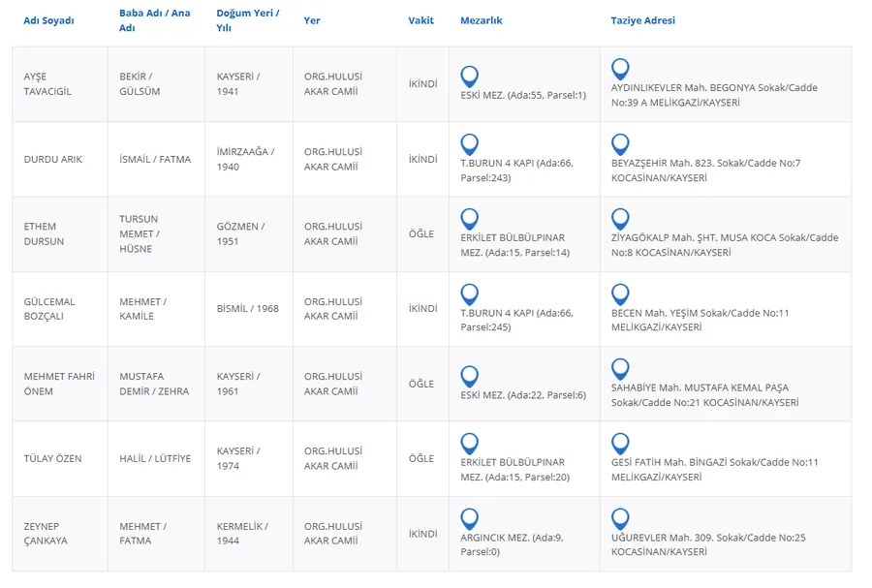Select the name cell Tülay Özen

(x=53, y=458)
